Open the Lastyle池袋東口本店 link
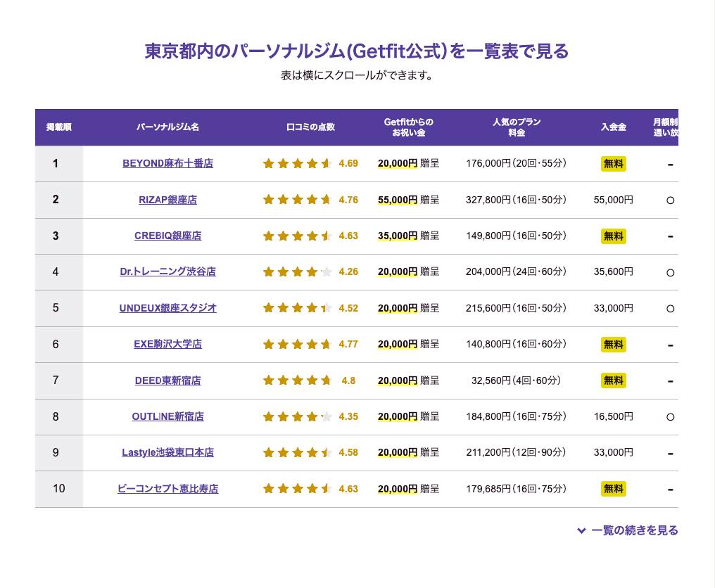 point(167,453)
